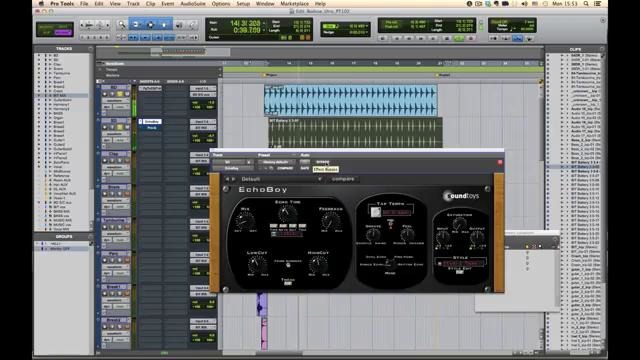Click the EchoBoy Input knob
Image resolution: width=640 pixels, height=360 pixels.
(443, 237)
